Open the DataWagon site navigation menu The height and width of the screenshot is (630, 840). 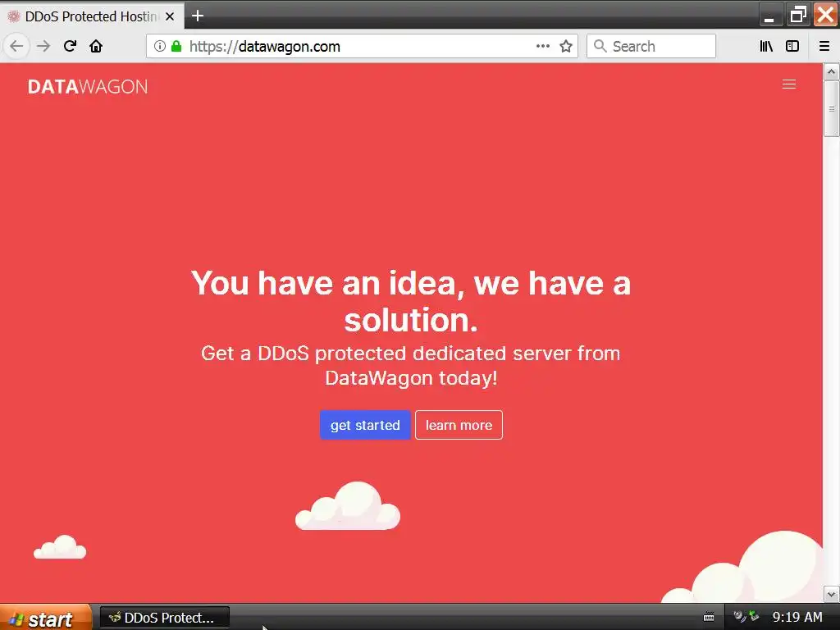[x=788, y=84]
